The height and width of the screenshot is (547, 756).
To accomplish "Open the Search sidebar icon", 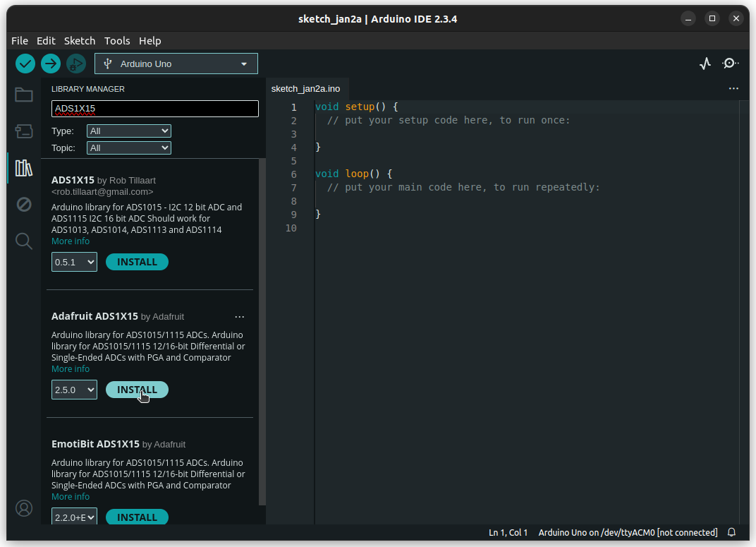I will (23, 241).
